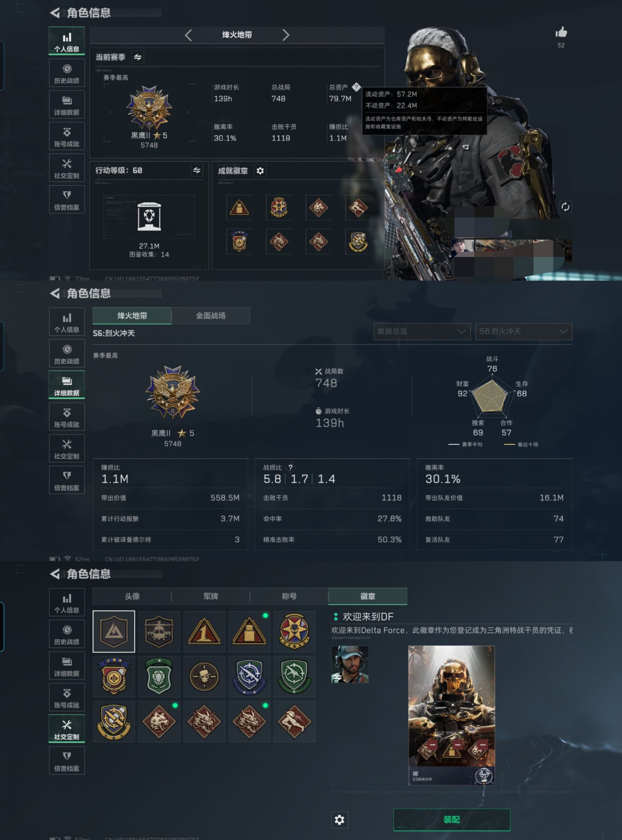Click the thumbs-up like icon

click(x=561, y=32)
